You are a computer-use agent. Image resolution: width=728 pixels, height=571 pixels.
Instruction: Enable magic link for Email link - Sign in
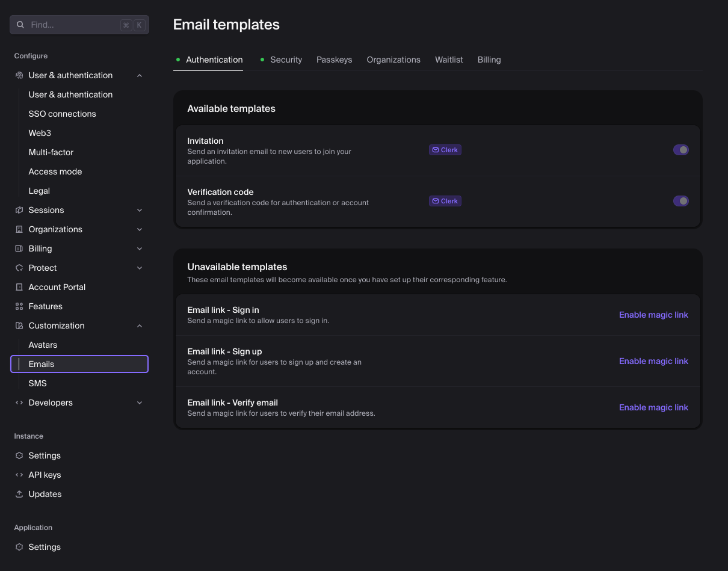[x=653, y=315]
